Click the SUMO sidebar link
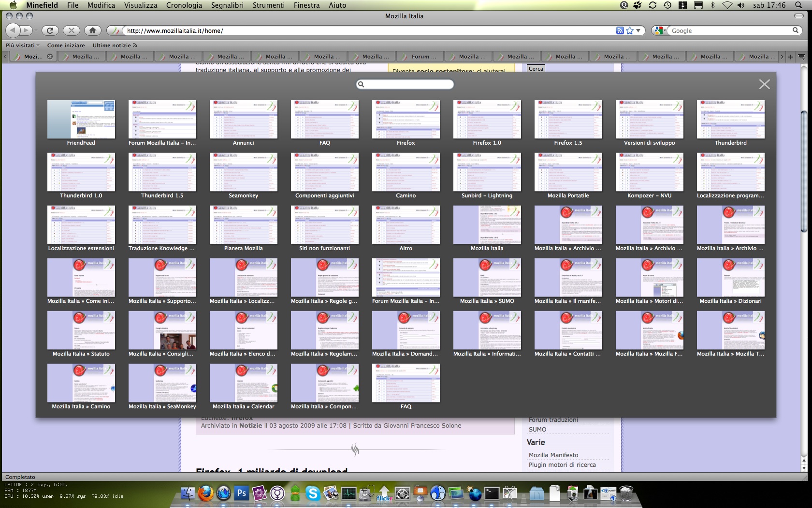 537,429
